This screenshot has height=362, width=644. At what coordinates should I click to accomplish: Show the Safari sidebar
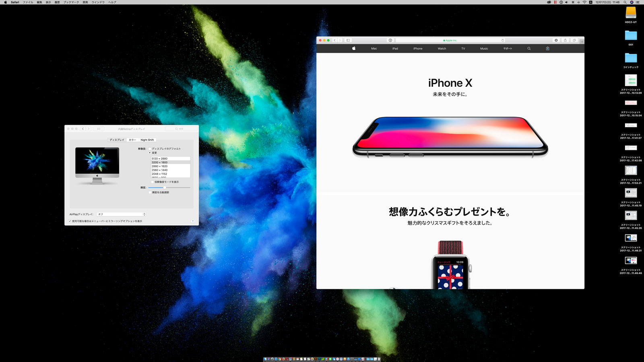click(348, 40)
